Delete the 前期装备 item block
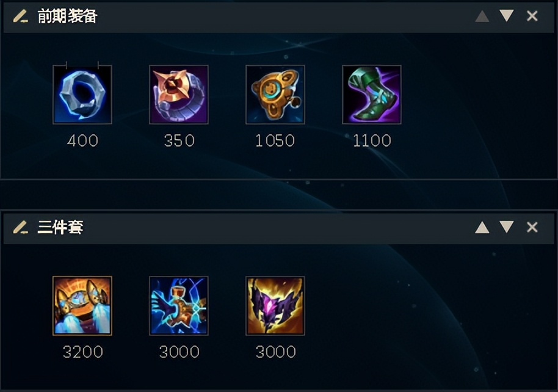This screenshot has height=392, width=558. (x=532, y=16)
